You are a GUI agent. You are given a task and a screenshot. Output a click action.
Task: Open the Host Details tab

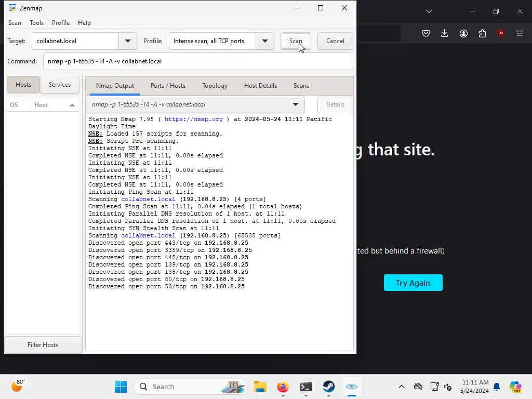261,86
